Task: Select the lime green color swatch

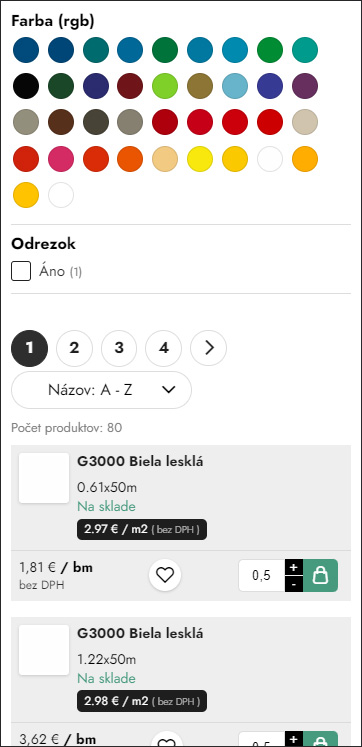Action: click(165, 86)
